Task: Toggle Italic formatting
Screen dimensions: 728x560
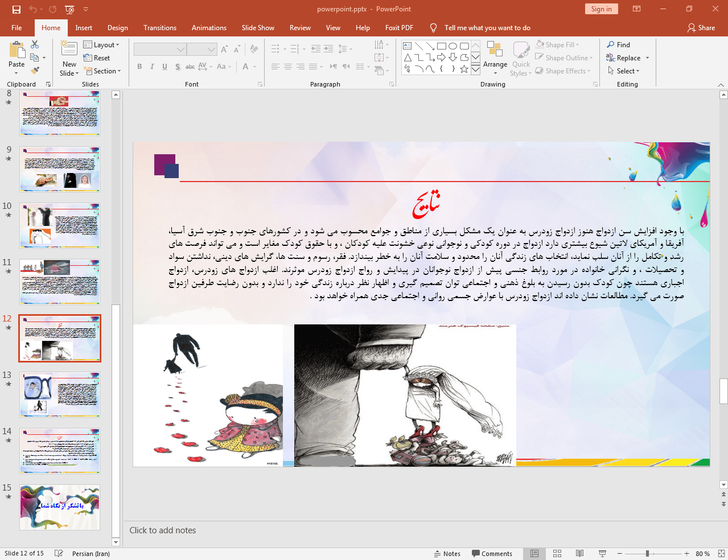Action: tap(152, 67)
